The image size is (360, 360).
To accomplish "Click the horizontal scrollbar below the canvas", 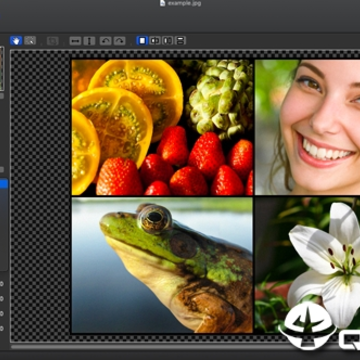I will [x=185, y=347].
